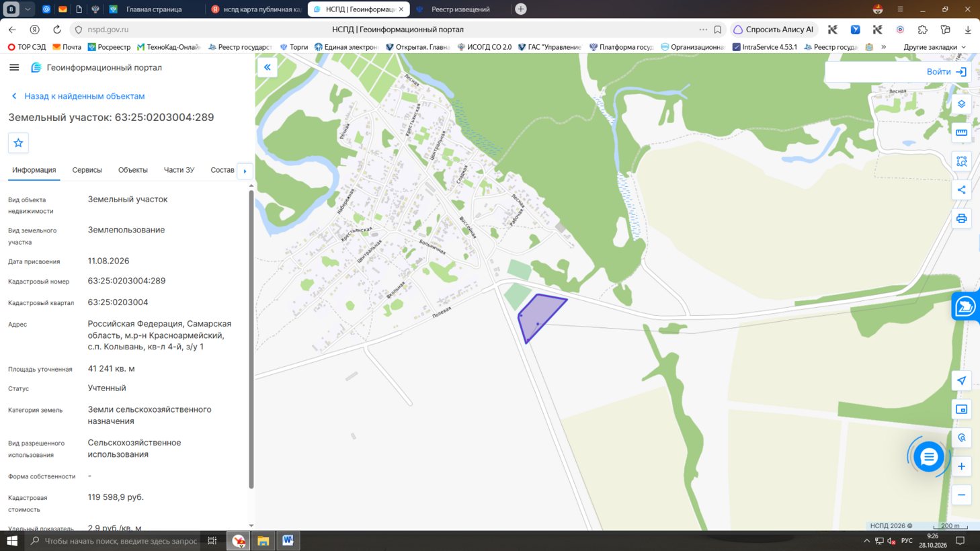Click the Войти login button

pyautogui.click(x=946, y=72)
